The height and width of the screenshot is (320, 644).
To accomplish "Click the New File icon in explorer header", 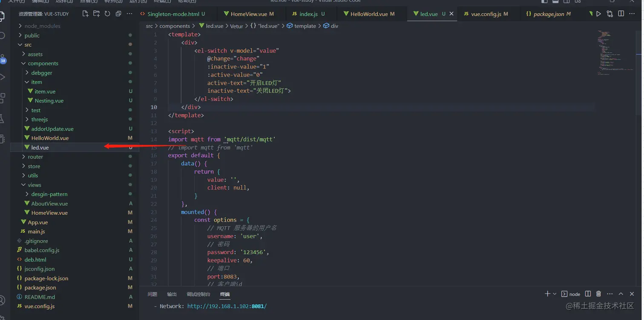I will [x=85, y=14].
